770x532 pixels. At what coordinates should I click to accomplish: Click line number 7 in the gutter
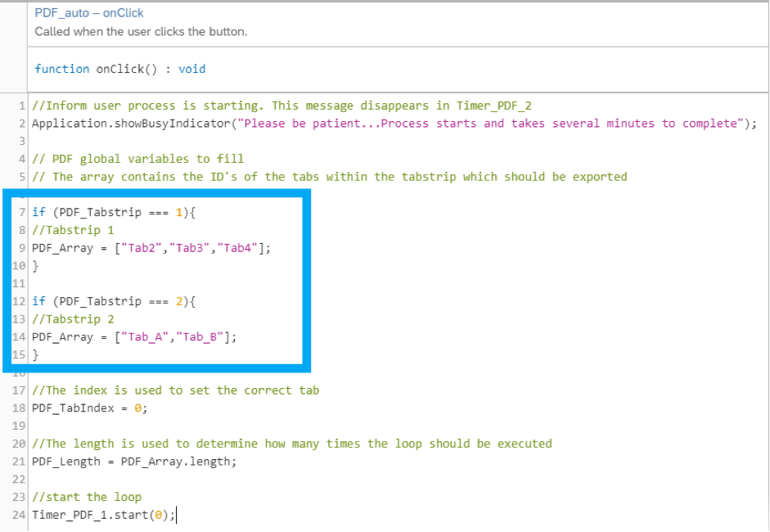coord(22,212)
